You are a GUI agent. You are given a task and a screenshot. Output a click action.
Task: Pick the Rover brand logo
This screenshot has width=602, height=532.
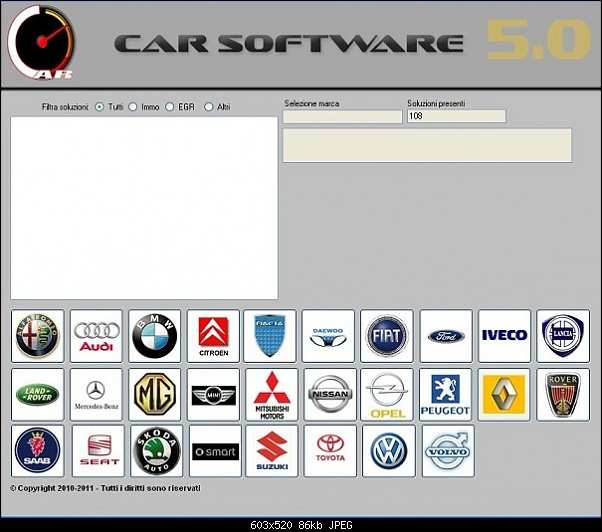[563, 395]
